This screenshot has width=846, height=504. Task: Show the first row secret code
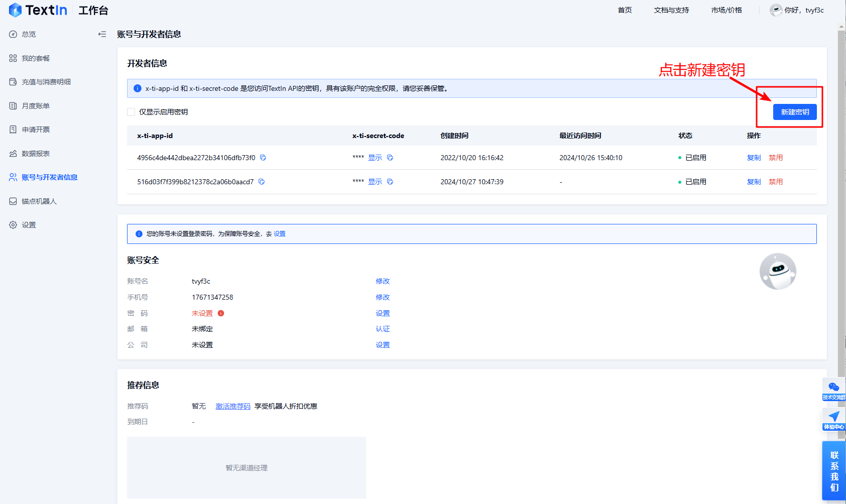(x=375, y=158)
